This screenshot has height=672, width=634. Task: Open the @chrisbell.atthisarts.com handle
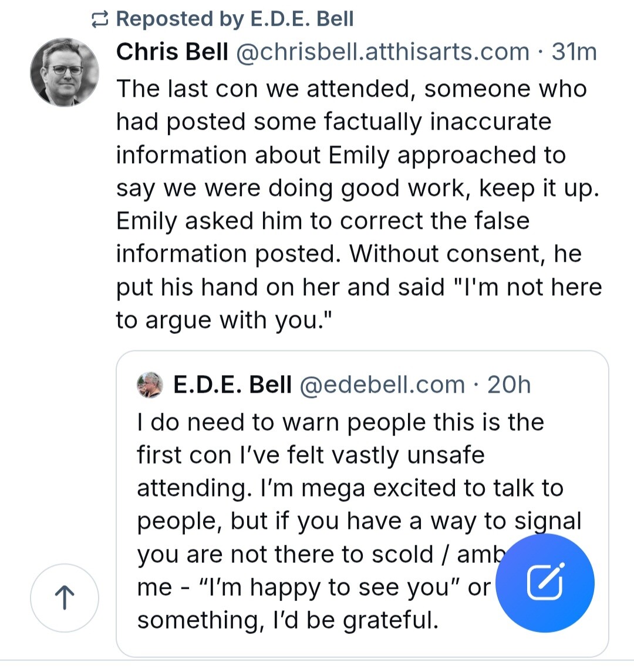(x=382, y=52)
